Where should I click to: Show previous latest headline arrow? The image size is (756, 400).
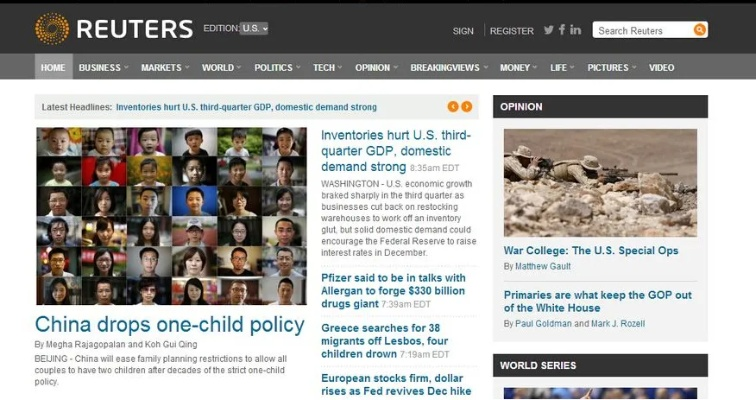point(453,107)
